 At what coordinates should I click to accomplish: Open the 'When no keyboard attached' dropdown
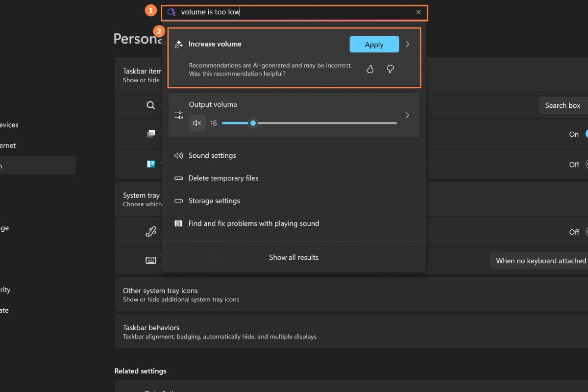[539, 261]
